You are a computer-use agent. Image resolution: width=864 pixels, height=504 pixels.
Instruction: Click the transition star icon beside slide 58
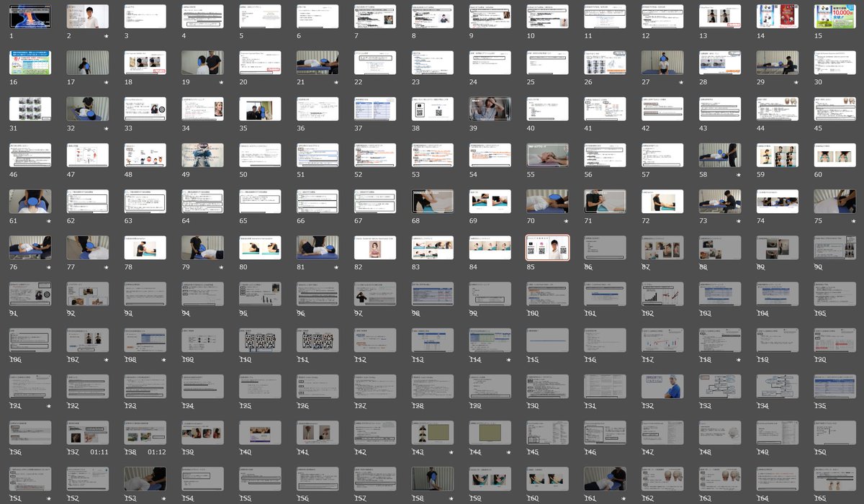click(x=739, y=174)
